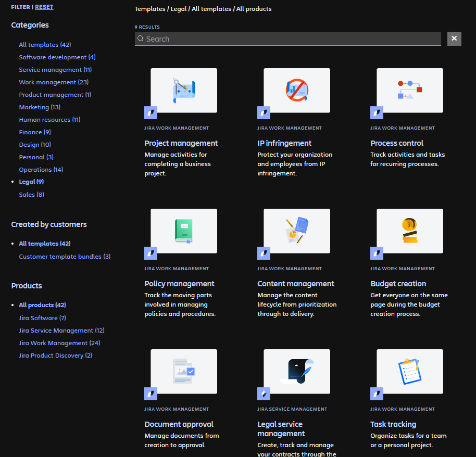
Task: Click the Jira badge on the Policy management card
Action: coord(151,253)
